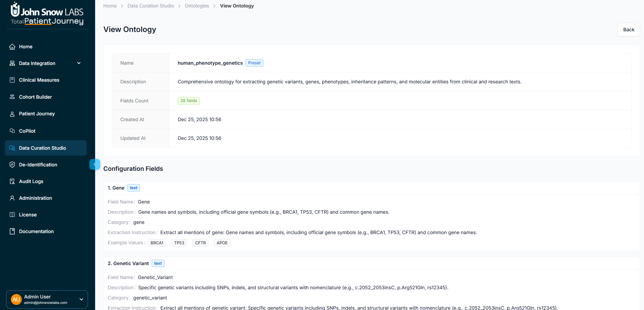
Task: Select the Cohort Builder icon
Action: tap(12, 97)
